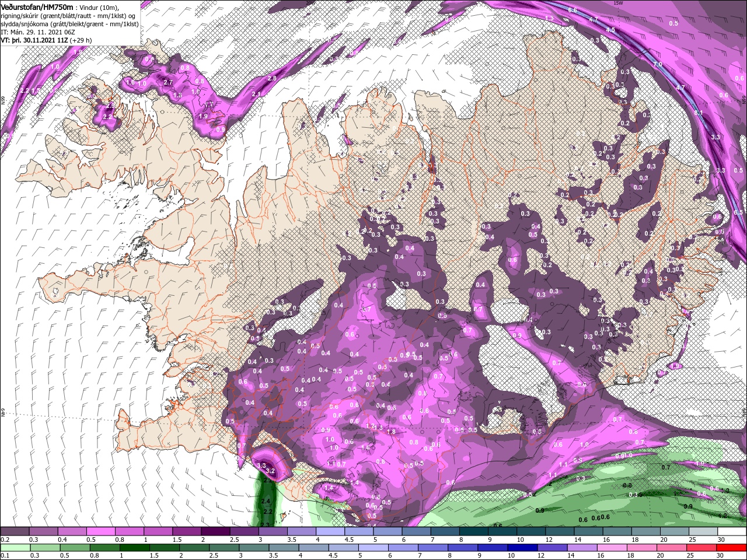Select the bright pink upper swatch starting at 0.5
747x560 pixels.
point(100,531)
